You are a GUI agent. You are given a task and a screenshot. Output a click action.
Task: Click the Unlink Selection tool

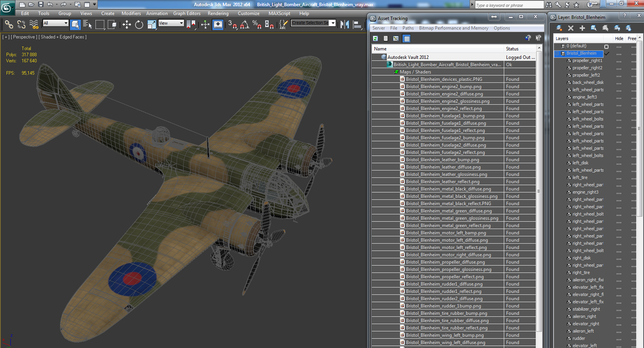coord(21,24)
